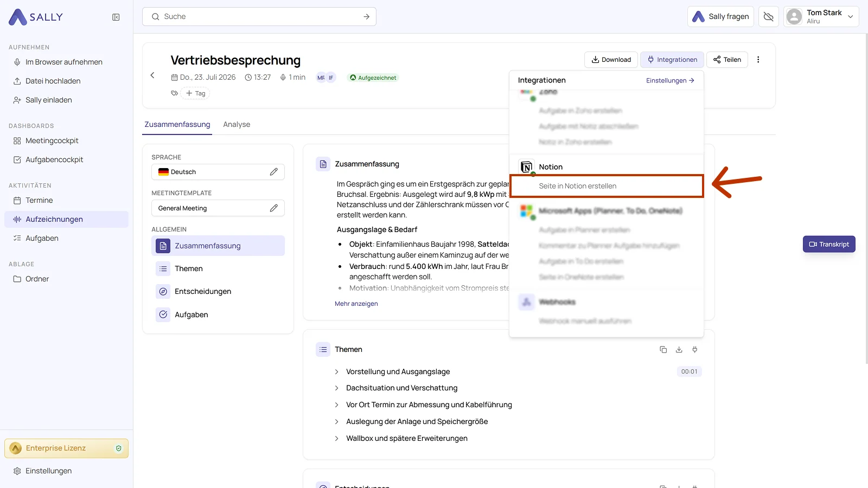Image resolution: width=868 pixels, height=488 pixels.
Task: Click the Enterprise Lizenz badge
Action: 66,448
